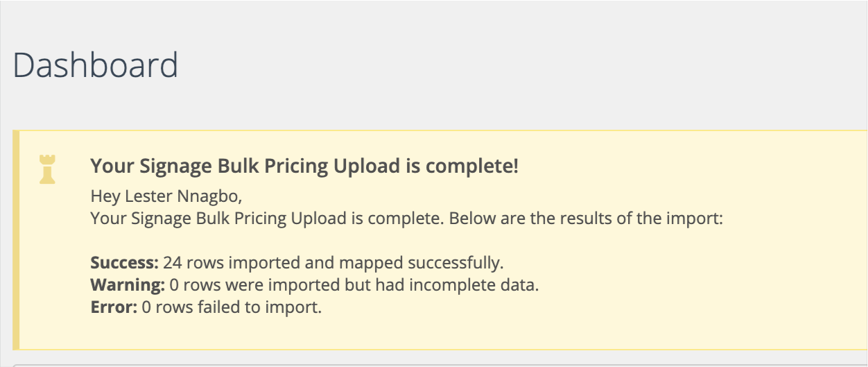The width and height of the screenshot is (868, 367).
Task: Click the text 0 rows failed to import
Action: 232,307
